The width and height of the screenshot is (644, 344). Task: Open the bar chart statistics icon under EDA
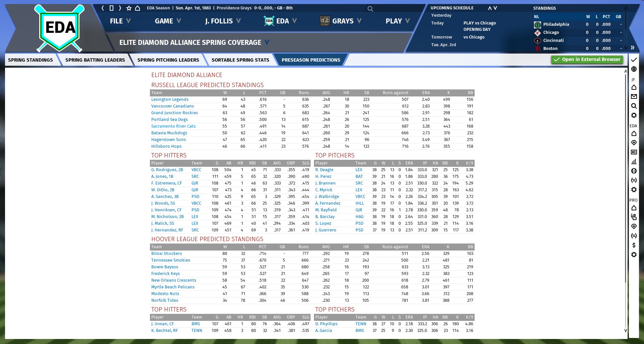pos(634,161)
